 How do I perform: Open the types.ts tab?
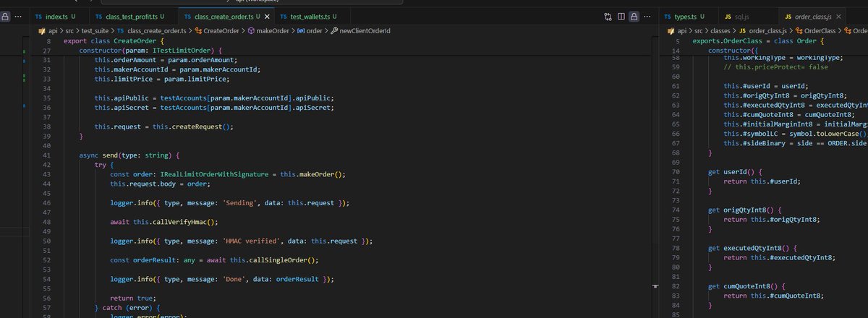688,16
